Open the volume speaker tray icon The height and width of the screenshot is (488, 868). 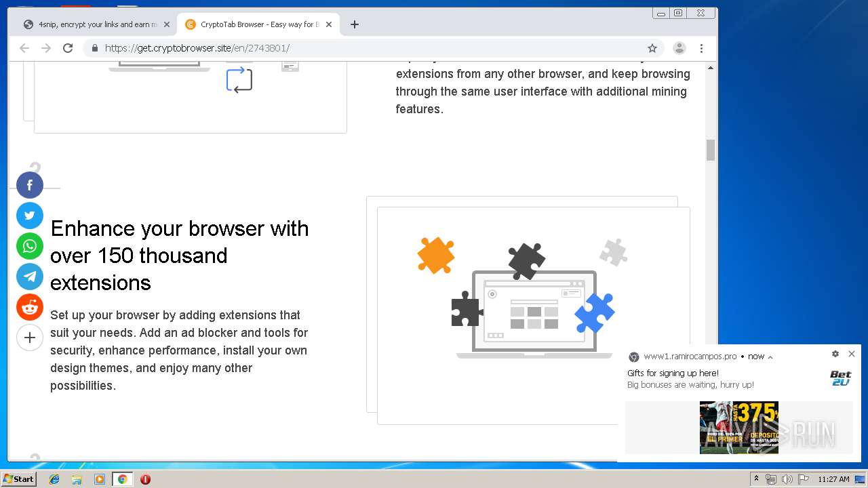(787, 479)
